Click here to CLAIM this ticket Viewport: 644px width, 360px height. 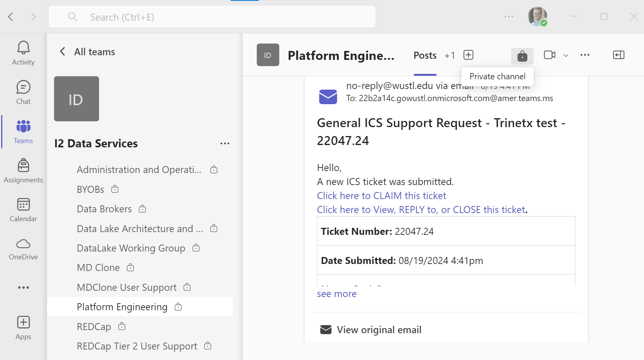pos(381,196)
